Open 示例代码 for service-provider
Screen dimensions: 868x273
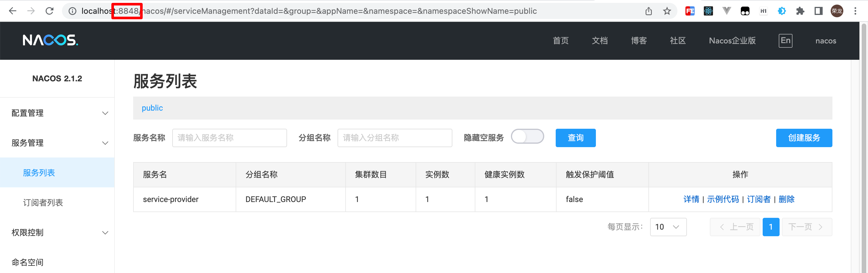[723, 199]
